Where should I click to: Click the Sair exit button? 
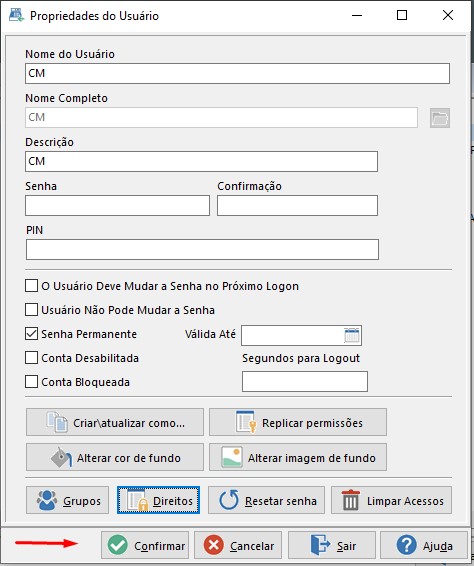(x=332, y=545)
